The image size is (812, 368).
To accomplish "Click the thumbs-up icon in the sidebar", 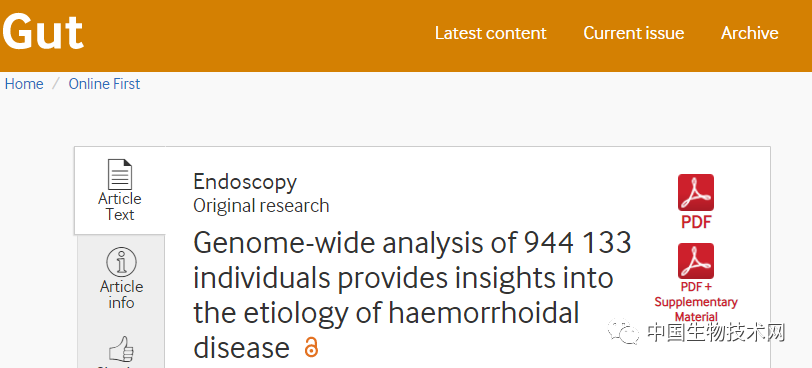I will point(121,348).
